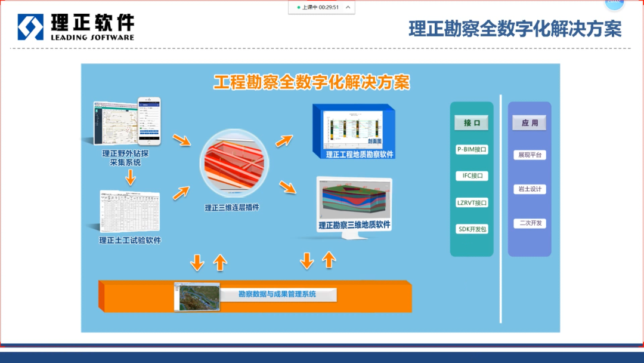The image size is (644, 363).
Task: Click the label 理正勘察三维地质软件
Action: tap(354, 225)
